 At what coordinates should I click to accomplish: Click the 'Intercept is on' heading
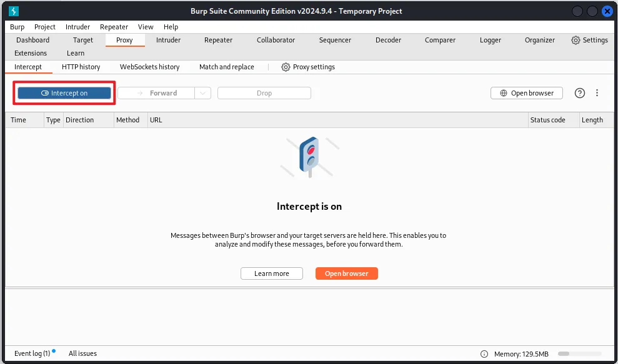(x=309, y=207)
